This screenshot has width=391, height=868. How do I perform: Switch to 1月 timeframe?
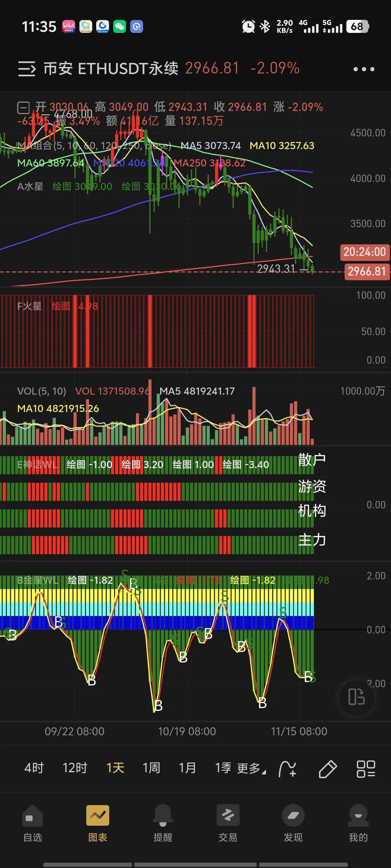point(187,768)
